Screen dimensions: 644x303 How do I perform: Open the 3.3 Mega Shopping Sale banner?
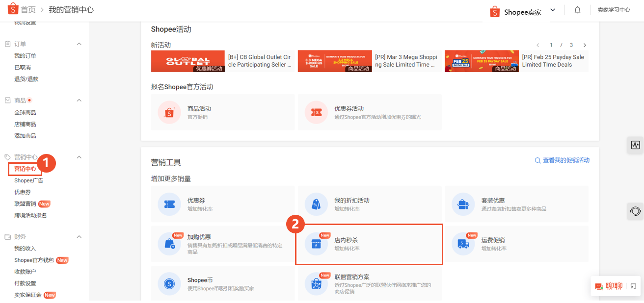pos(335,61)
